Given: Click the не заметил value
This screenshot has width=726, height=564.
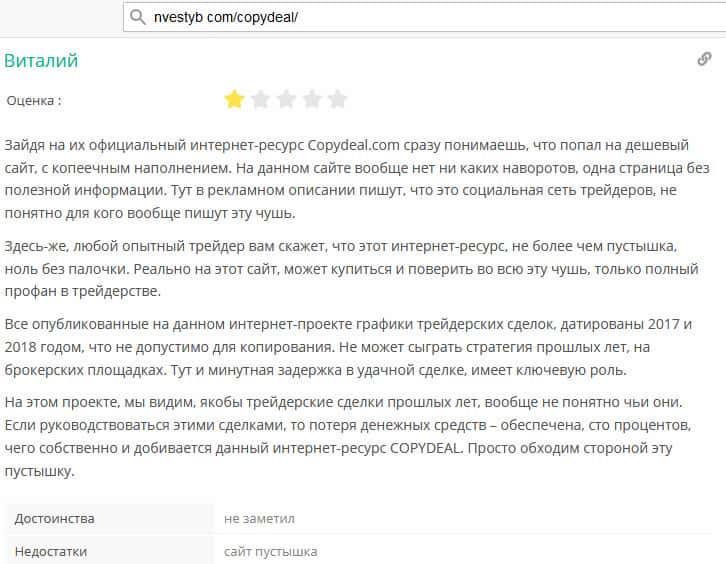Looking at the screenshot, I should (259, 518).
